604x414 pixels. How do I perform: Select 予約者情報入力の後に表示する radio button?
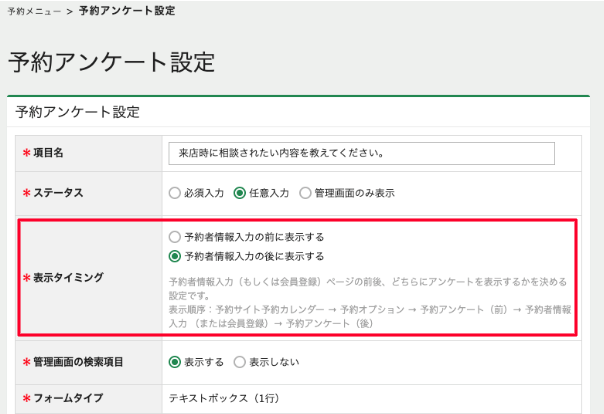click(175, 257)
